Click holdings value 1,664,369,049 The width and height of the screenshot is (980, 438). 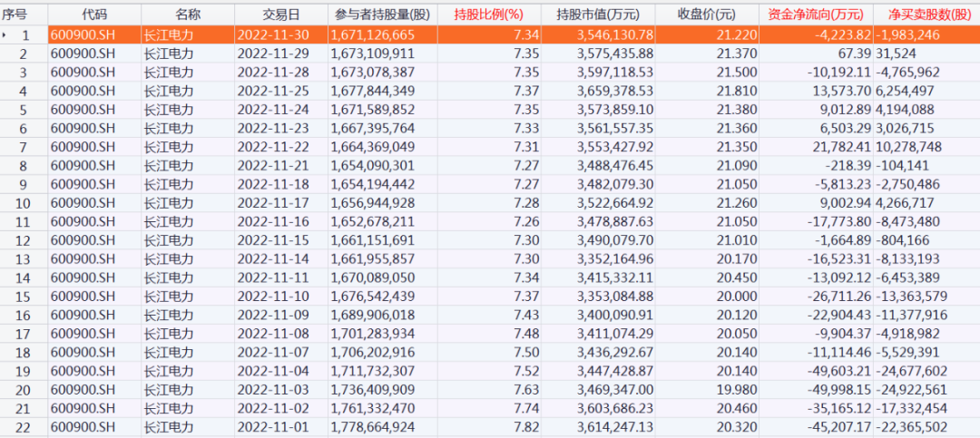(373, 148)
